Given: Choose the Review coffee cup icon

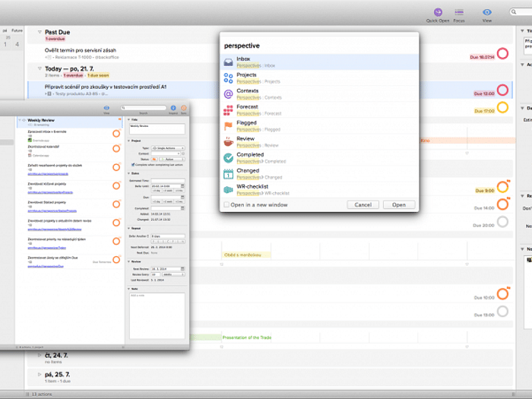Looking at the screenshot, I should (x=229, y=142).
